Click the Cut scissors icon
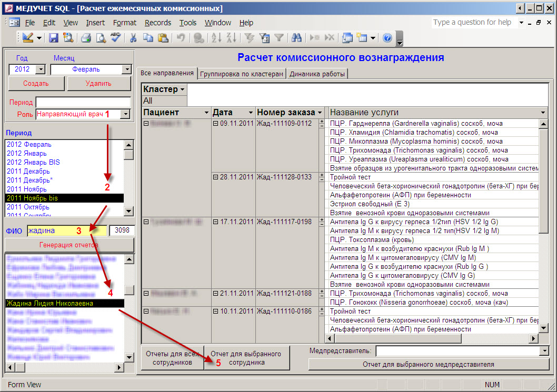 (x=133, y=38)
